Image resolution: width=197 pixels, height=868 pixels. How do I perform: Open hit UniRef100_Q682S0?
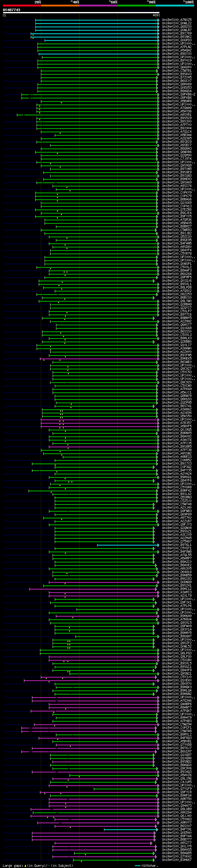[x=176, y=26]
